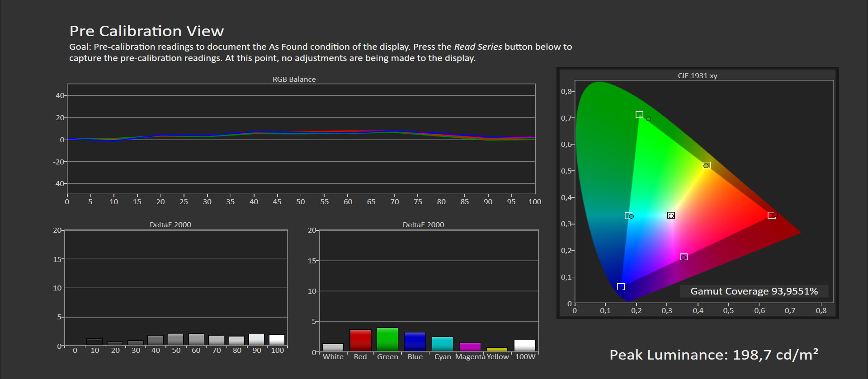The width and height of the screenshot is (868, 379).
Task: Click the white point marker on CIE diagram
Action: (671, 215)
